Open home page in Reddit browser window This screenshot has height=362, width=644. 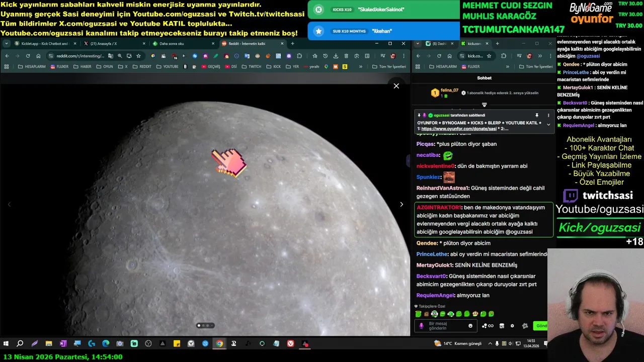pyautogui.click(x=38, y=56)
